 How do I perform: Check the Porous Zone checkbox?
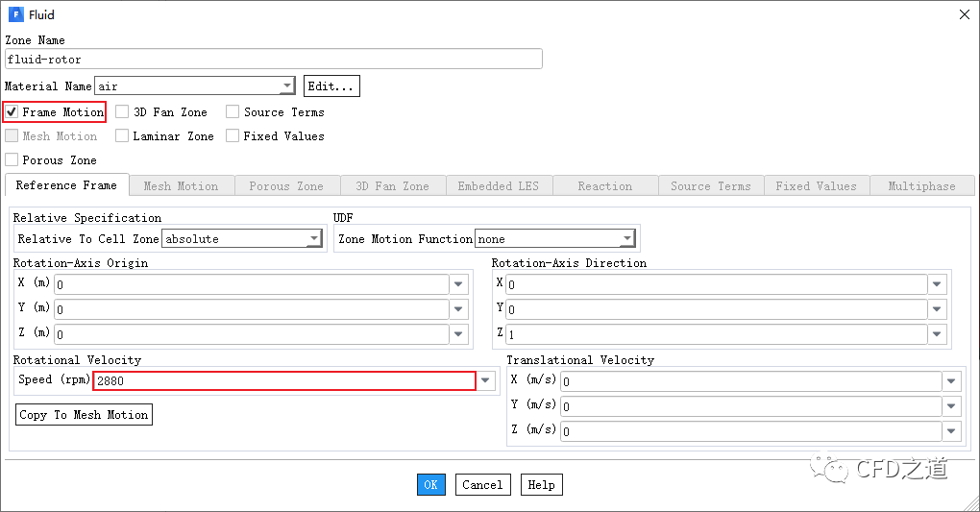point(12,160)
